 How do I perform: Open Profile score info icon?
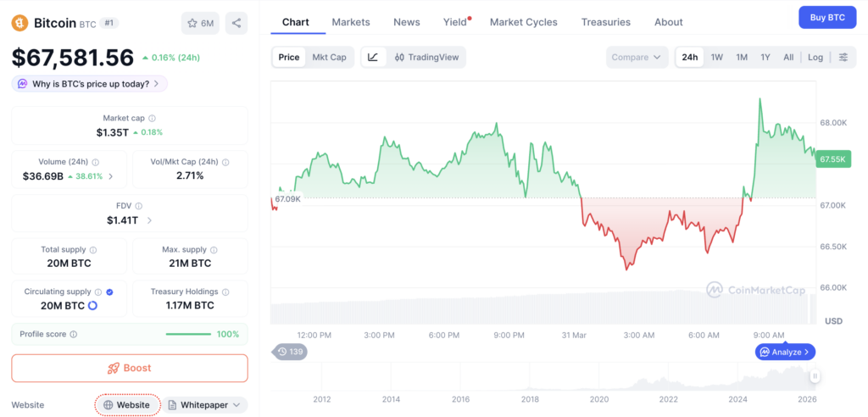74,335
